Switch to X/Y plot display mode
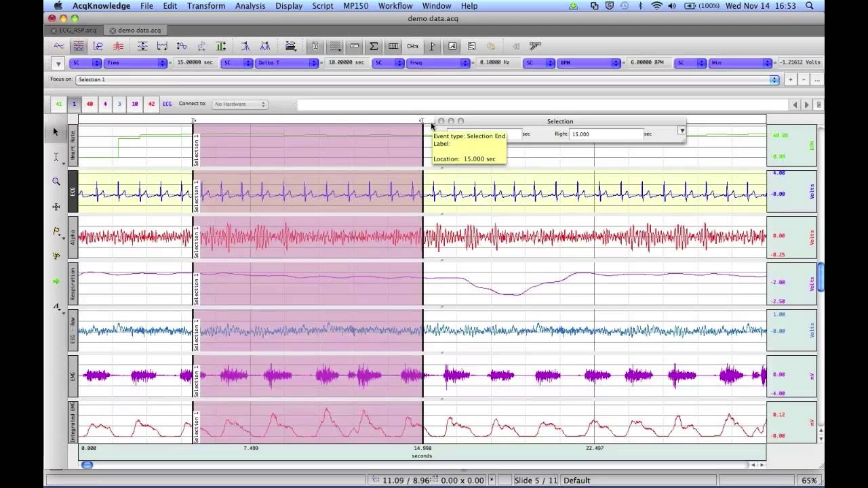This screenshot has width=868, height=488. [x=98, y=46]
